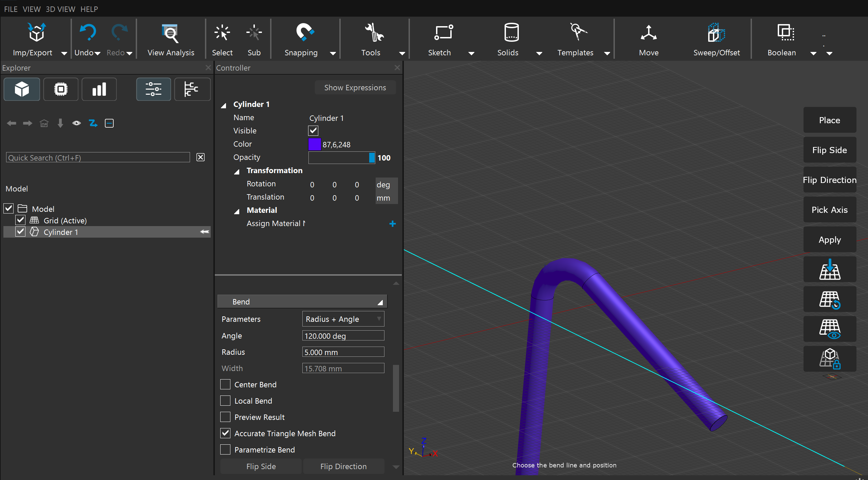The width and height of the screenshot is (868, 480).
Task: Toggle Preview Result checkbox
Action: click(x=225, y=417)
